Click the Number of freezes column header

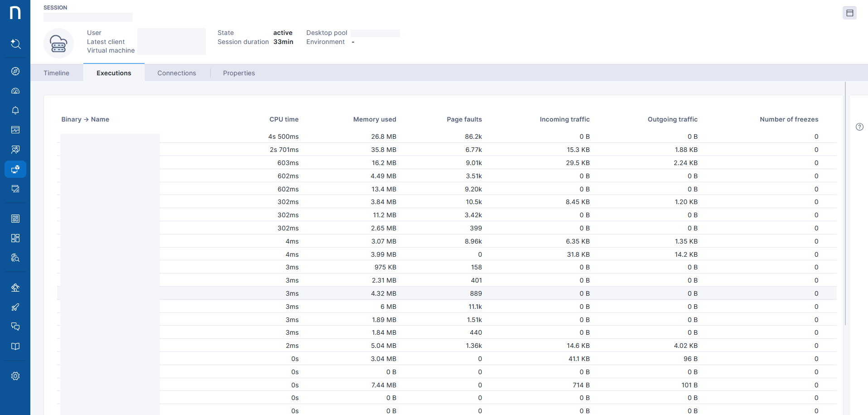pos(789,119)
